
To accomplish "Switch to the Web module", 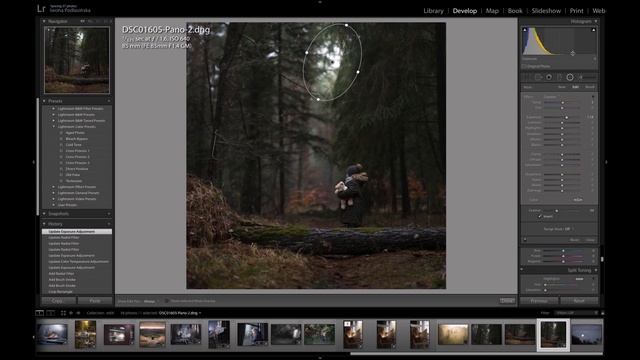I will click(x=599, y=11).
